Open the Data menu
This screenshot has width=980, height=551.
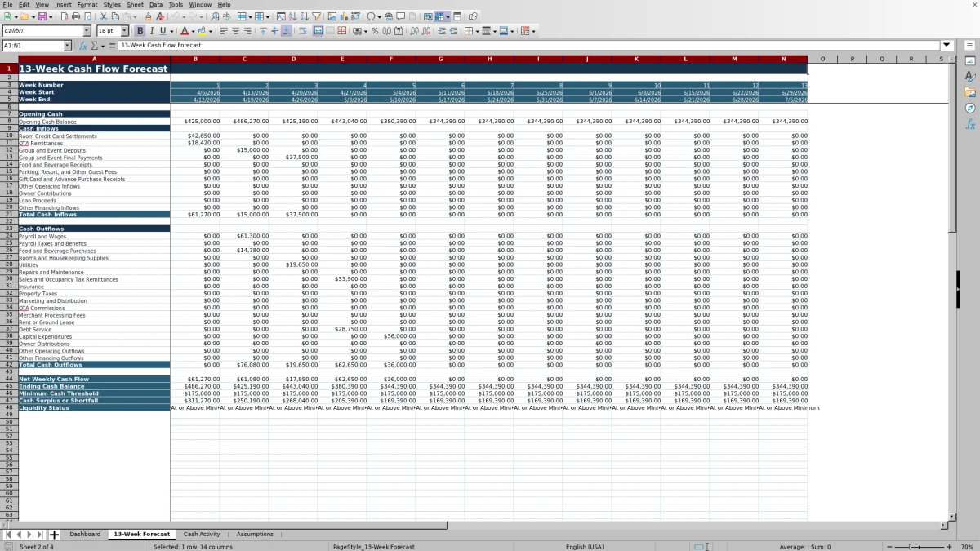pos(155,4)
